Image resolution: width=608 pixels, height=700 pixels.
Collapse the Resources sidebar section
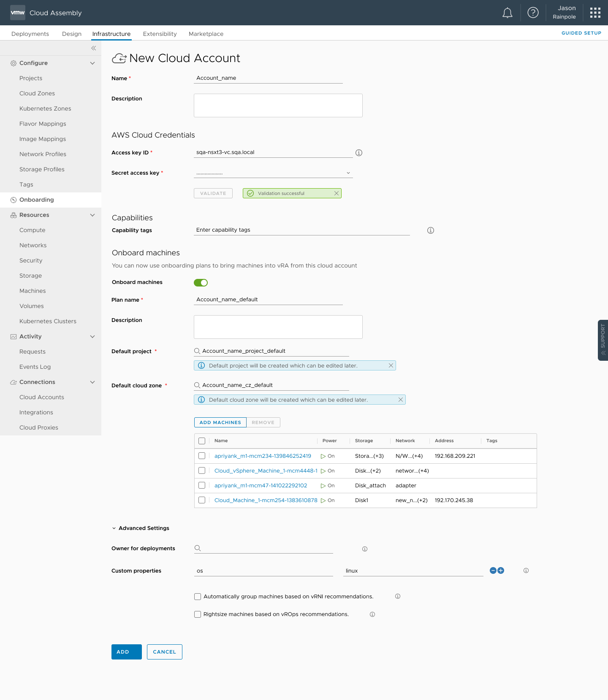tap(92, 215)
